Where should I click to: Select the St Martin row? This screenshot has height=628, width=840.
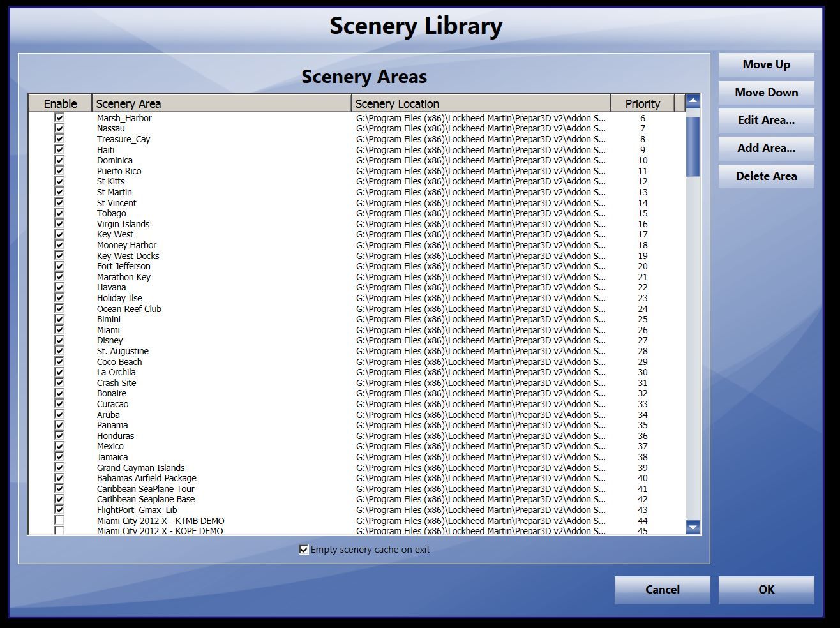[357, 192]
